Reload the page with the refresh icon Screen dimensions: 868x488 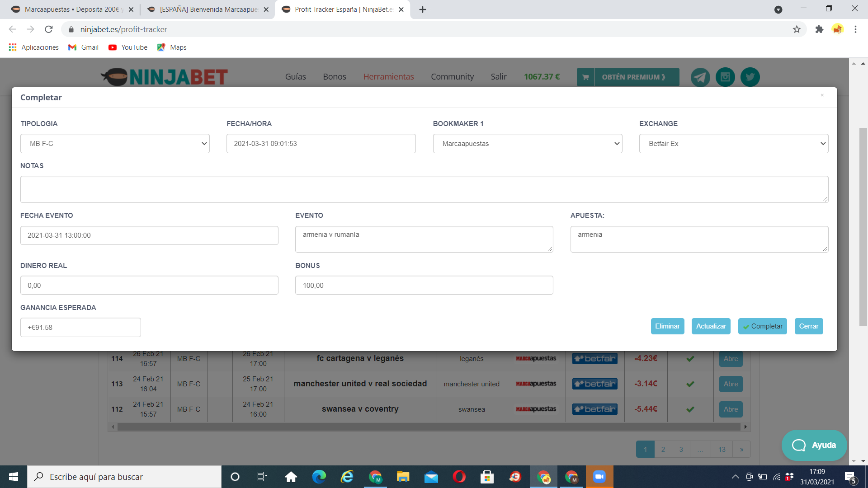point(49,29)
